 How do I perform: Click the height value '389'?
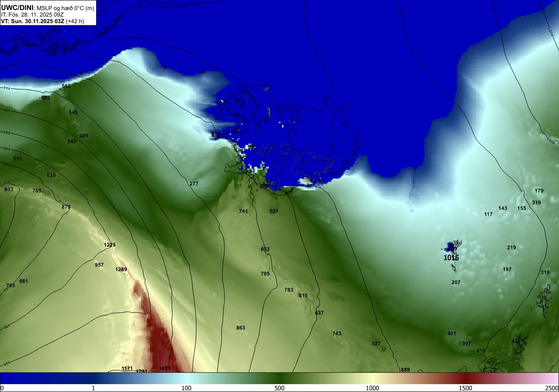click(x=83, y=136)
